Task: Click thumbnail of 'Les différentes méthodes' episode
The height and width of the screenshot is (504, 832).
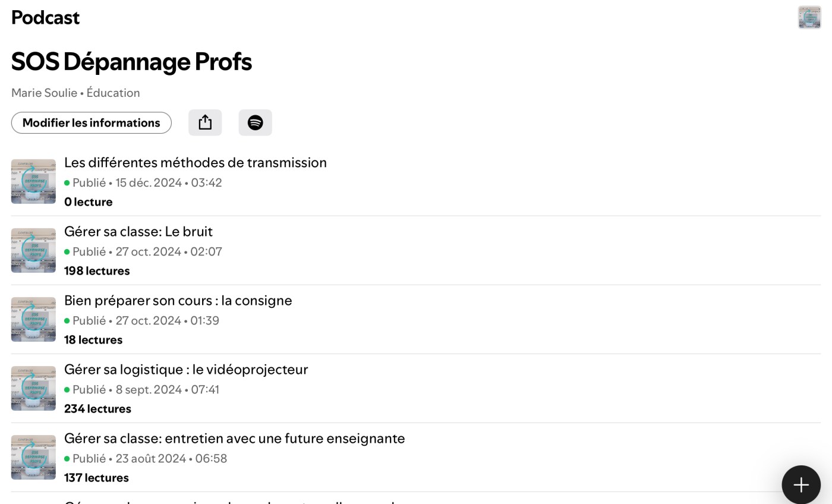Action: click(x=33, y=181)
